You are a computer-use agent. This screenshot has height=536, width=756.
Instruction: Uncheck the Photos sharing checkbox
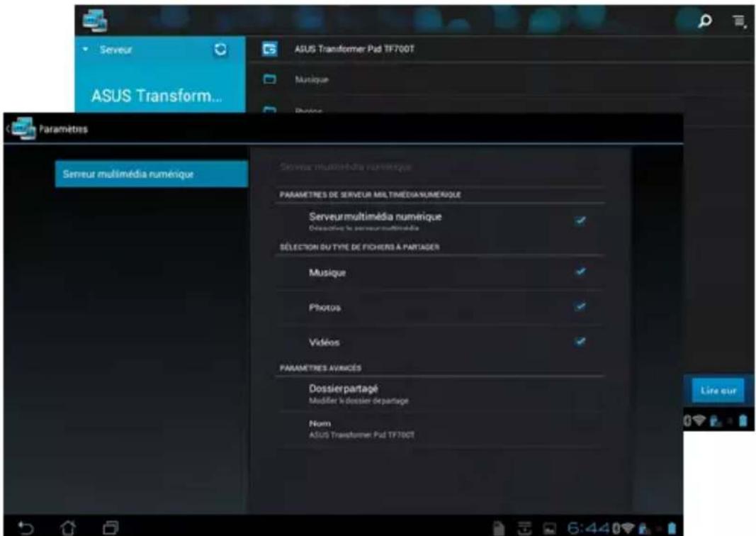[x=580, y=307]
